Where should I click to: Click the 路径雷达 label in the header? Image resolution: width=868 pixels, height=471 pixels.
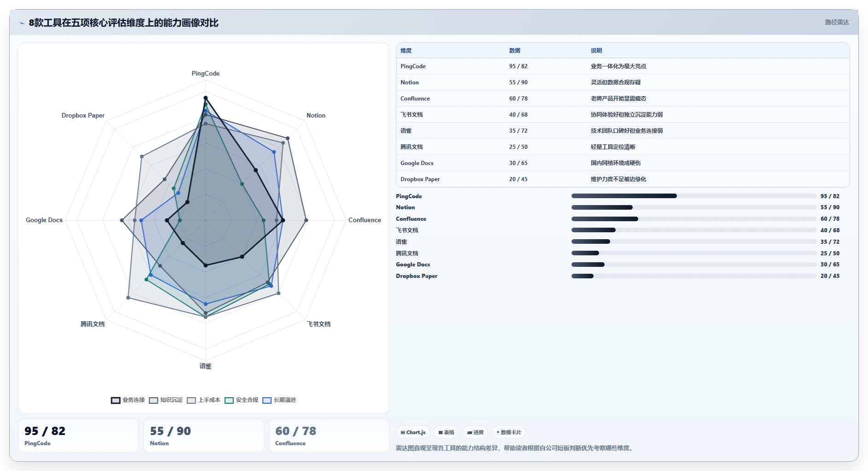(837, 22)
